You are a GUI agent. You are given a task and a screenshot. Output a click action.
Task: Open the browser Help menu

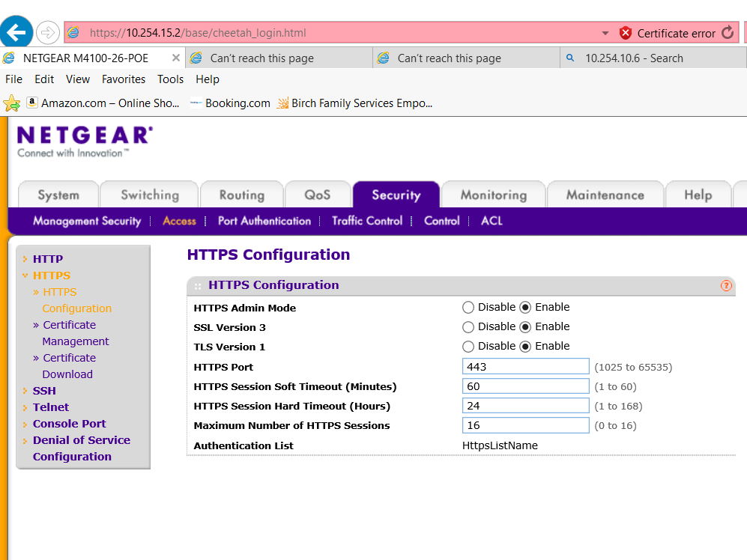click(208, 79)
